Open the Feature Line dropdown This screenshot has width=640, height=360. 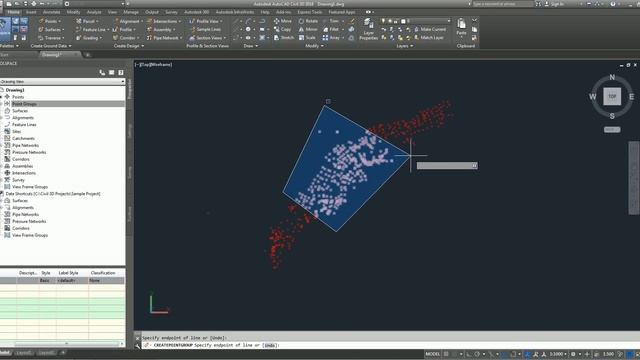(x=93, y=29)
